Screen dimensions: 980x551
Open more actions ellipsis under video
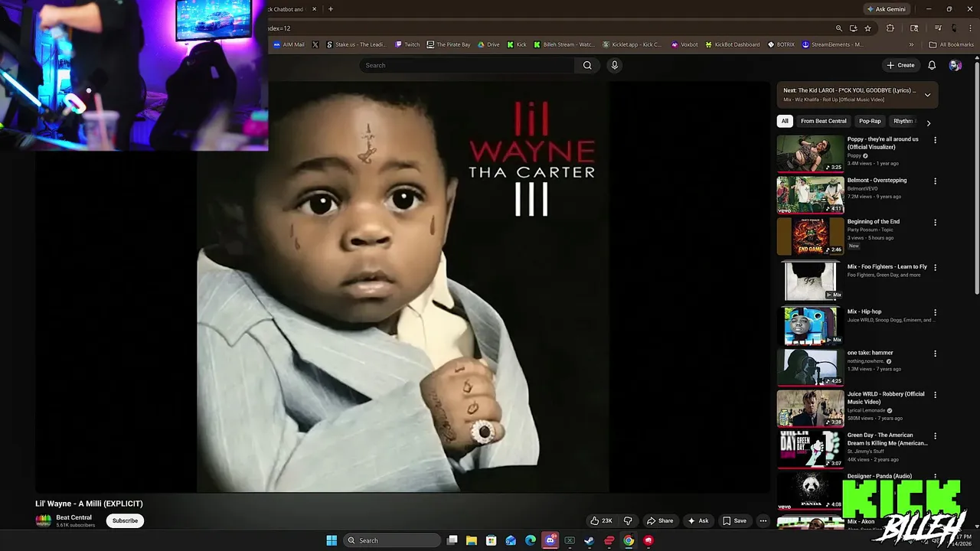pyautogui.click(x=763, y=520)
